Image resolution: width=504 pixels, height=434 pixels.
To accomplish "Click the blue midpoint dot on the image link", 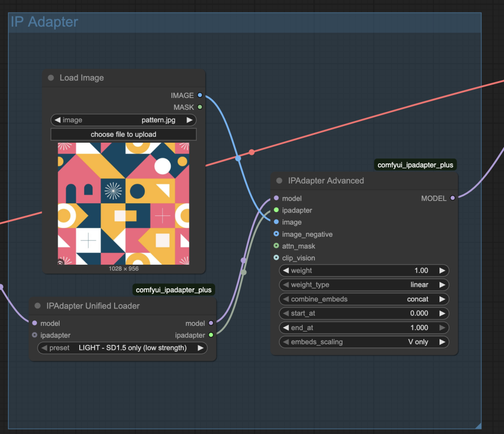I will [x=238, y=158].
